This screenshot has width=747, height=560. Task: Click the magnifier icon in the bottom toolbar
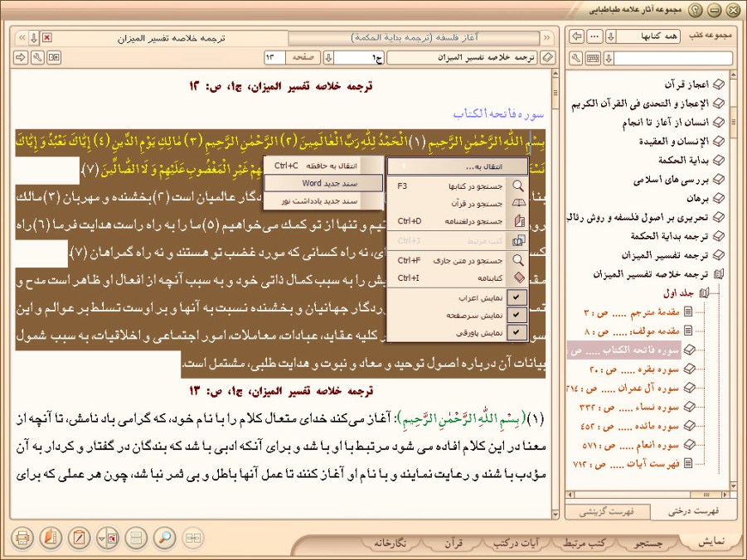165,538
